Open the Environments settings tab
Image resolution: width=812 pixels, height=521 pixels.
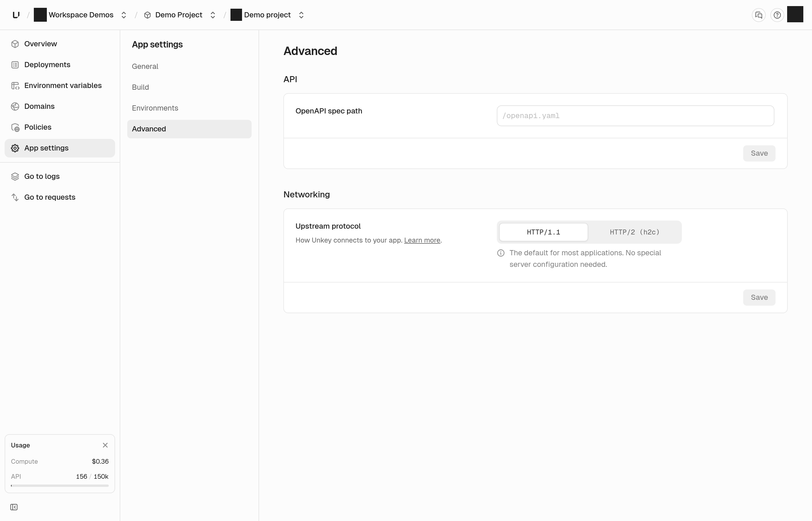(189, 108)
